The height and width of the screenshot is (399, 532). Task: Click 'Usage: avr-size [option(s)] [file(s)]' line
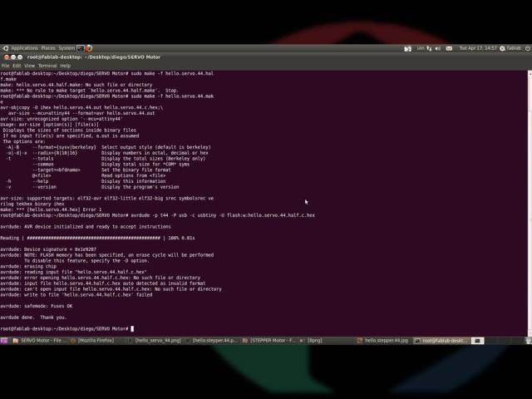click(50, 125)
